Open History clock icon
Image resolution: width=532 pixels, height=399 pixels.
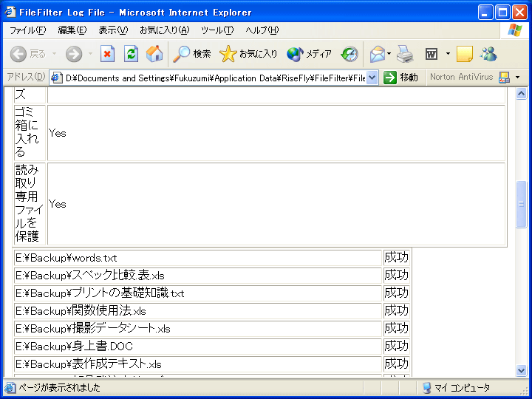349,54
